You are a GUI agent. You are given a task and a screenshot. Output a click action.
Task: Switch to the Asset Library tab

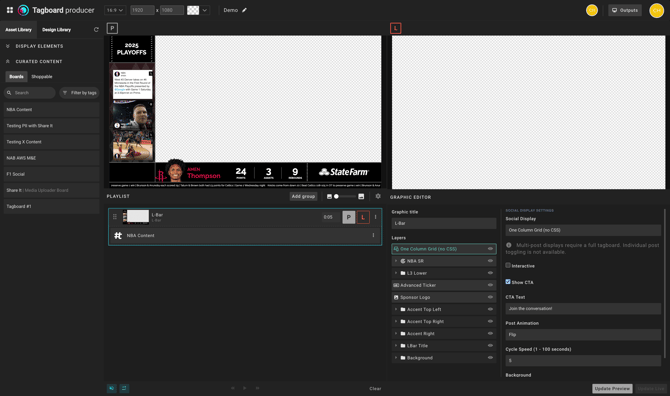pyautogui.click(x=18, y=29)
